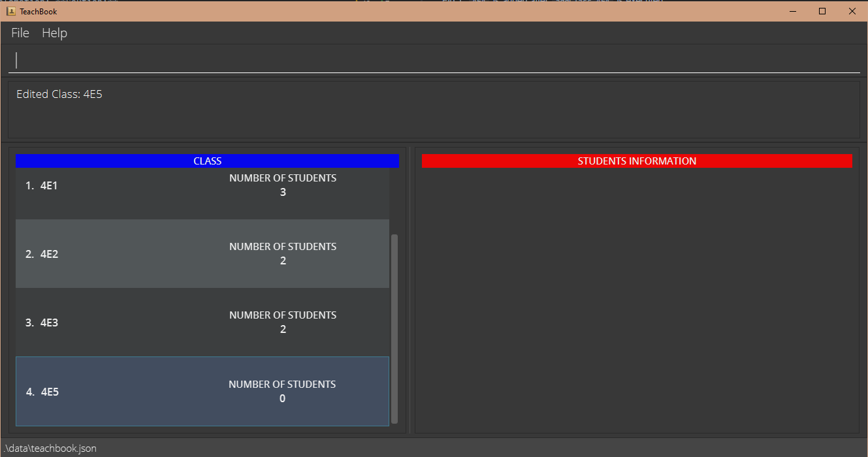
Task: Click the Edited Class: 4E5 label
Action: click(x=59, y=93)
